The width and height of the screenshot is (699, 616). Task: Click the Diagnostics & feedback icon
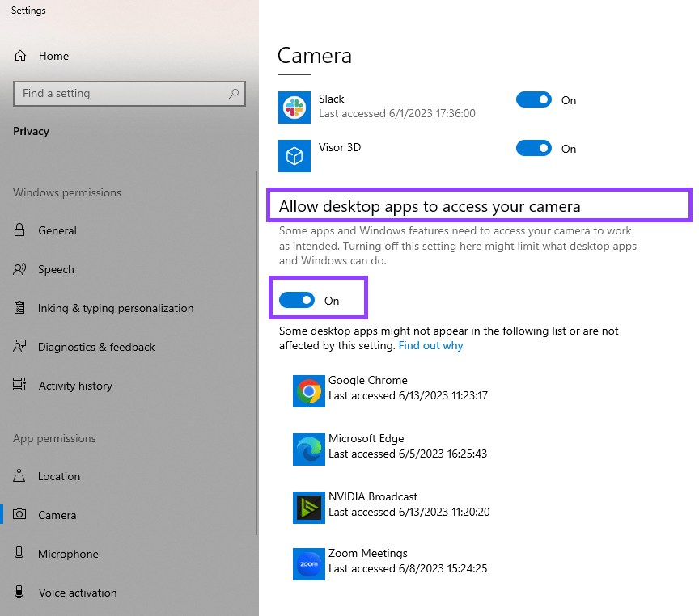coord(19,346)
